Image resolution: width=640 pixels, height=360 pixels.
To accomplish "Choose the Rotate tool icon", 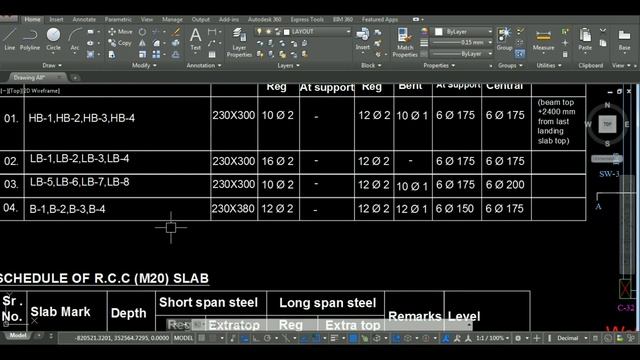I will 142,31.
